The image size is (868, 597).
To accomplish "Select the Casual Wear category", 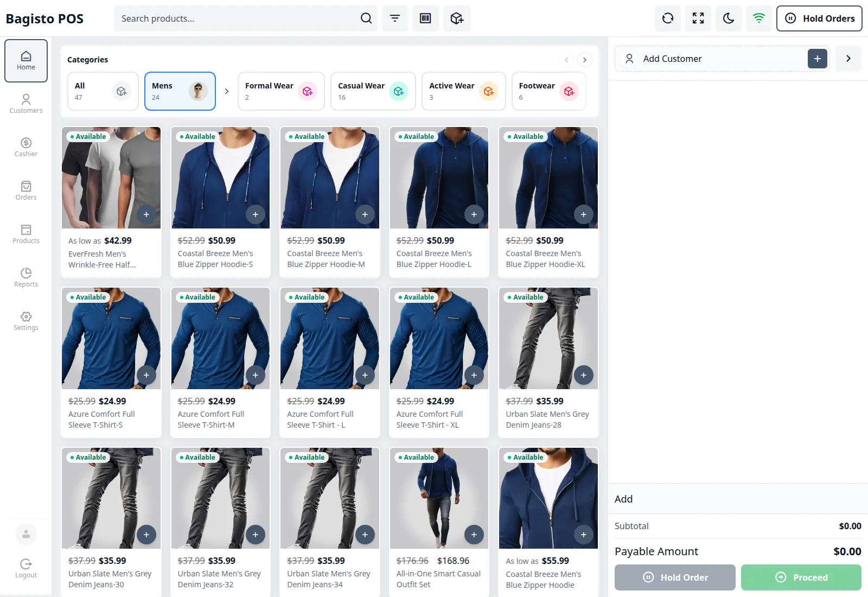I will [373, 91].
